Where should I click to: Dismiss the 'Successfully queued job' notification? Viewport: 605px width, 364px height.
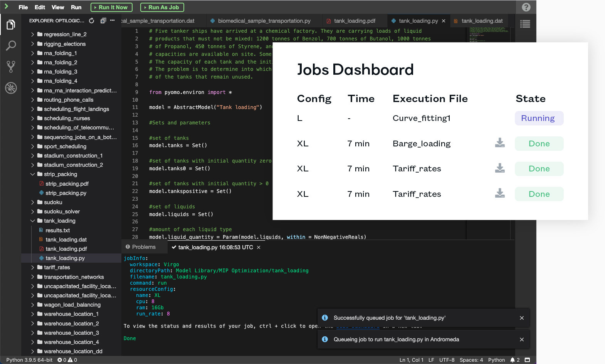(522, 318)
